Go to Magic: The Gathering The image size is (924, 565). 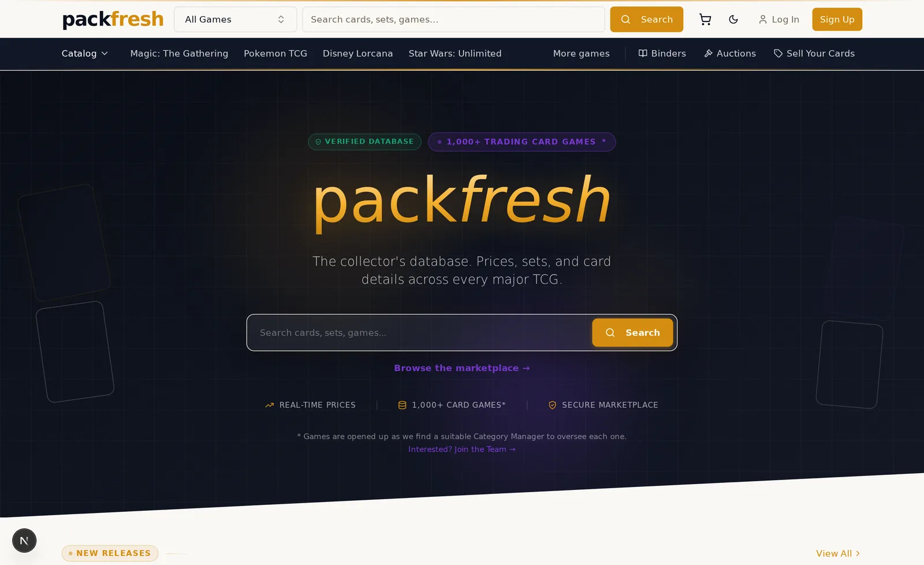(179, 54)
